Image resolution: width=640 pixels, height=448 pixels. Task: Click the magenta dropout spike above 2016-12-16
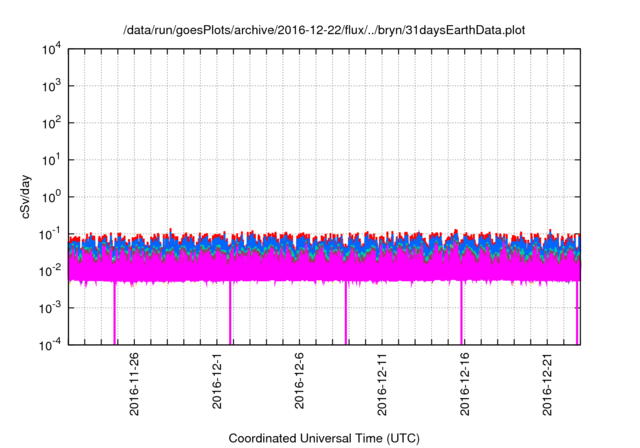(x=461, y=315)
